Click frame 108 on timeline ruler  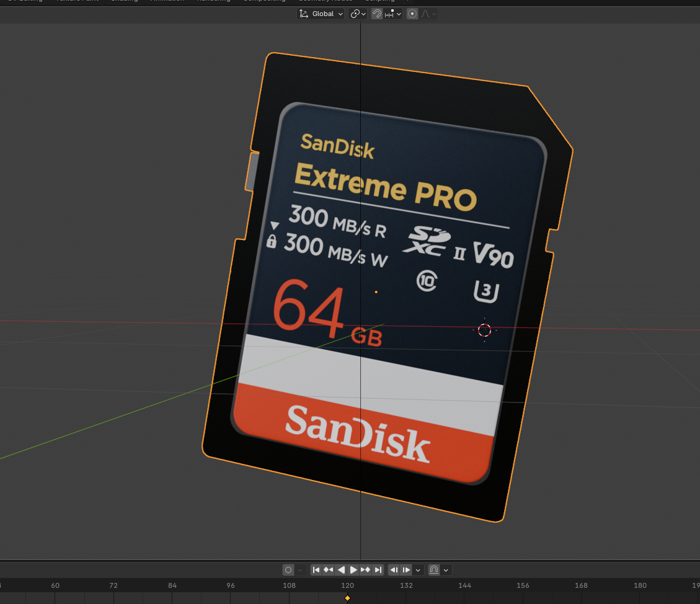tap(290, 585)
